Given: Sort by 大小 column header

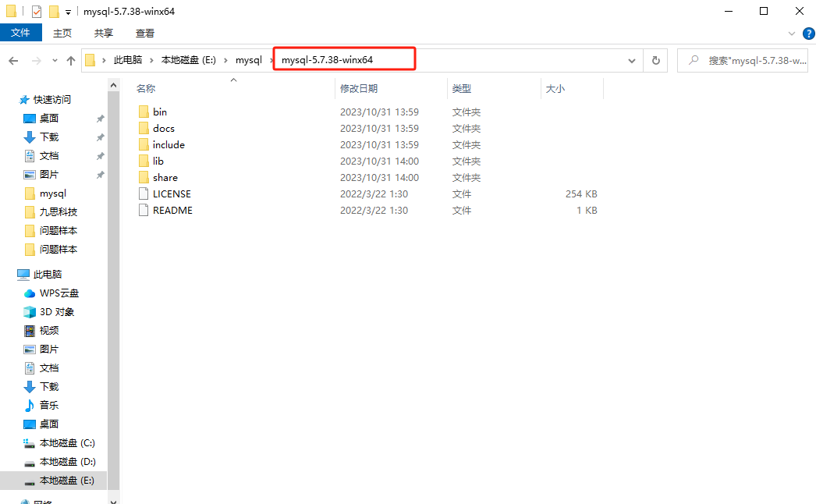Looking at the screenshot, I should (x=555, y=88).
